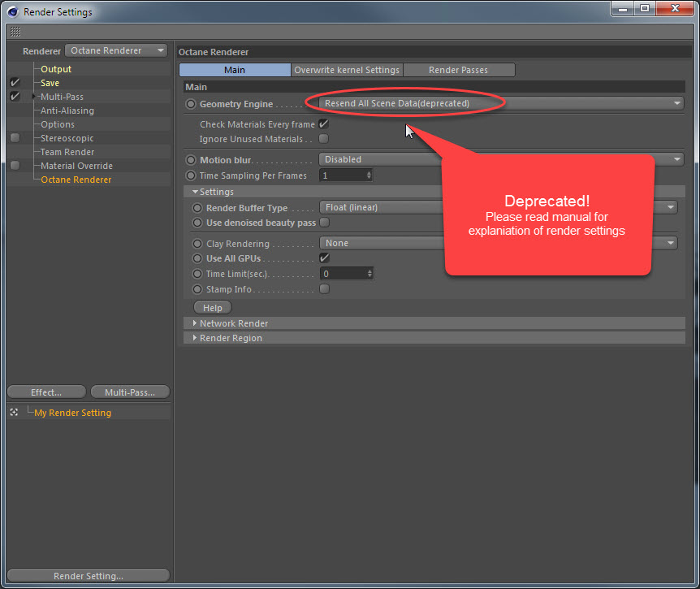Toggle the Multi-Pass checkbox in the sidebar

click(15, 97)
